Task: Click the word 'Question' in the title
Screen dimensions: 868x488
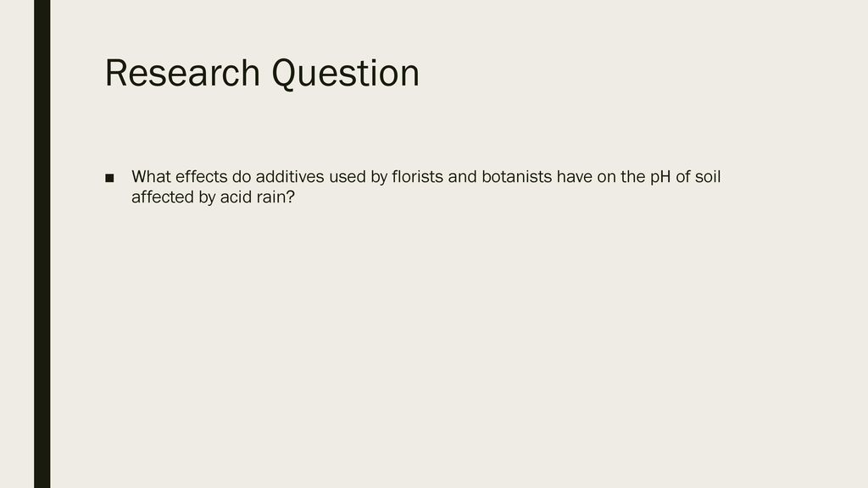Action: coord(346,74)
